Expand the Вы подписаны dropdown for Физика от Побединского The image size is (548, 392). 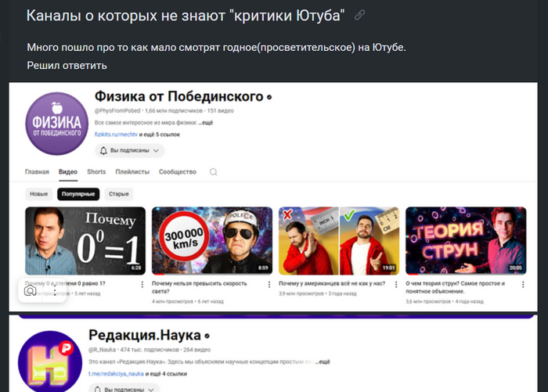(157, 150)
